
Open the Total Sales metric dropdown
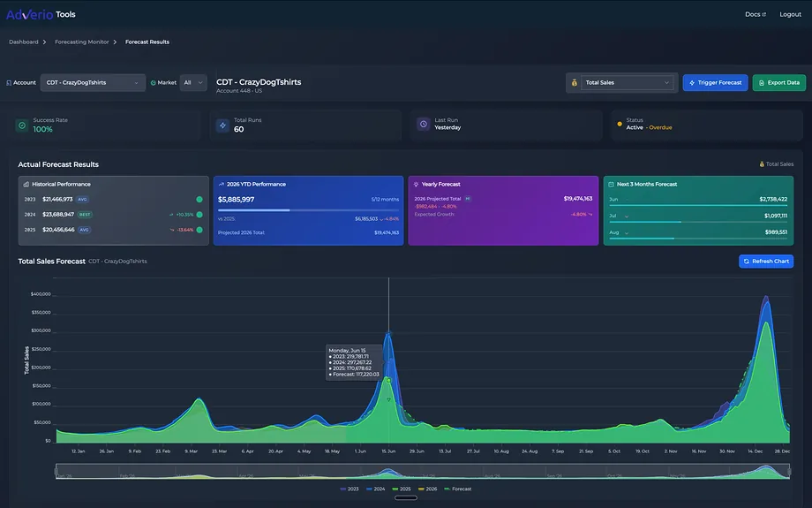point(628,82)
